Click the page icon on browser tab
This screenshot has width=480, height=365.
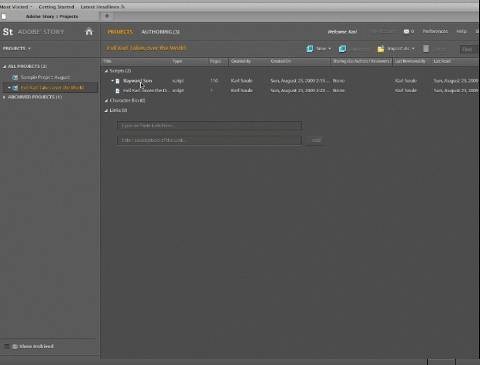pos(4,16)
